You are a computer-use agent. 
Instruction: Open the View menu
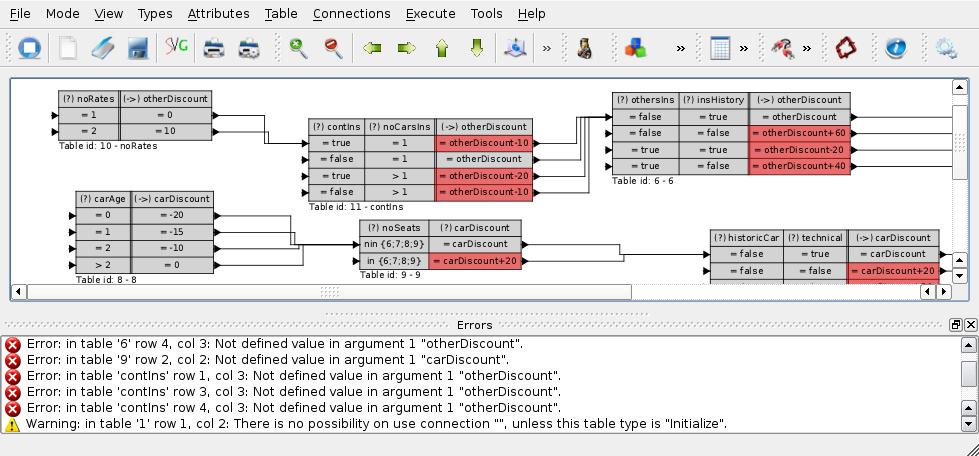coord(109,13)
